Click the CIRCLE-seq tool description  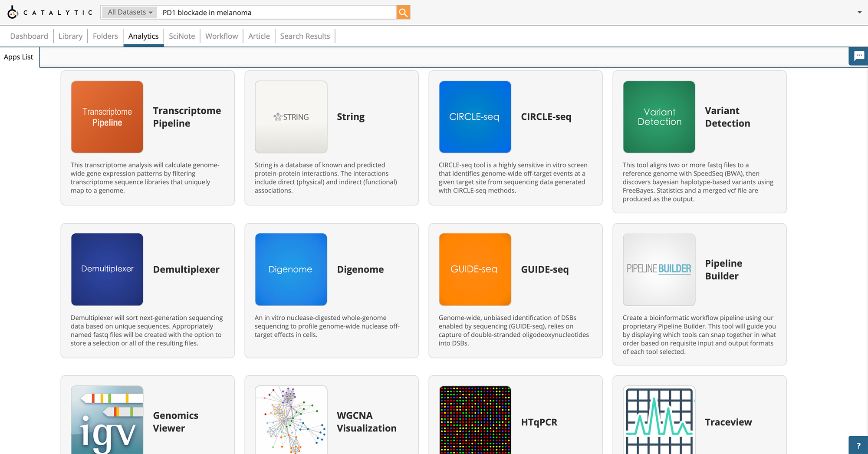[x=513, y=178]
